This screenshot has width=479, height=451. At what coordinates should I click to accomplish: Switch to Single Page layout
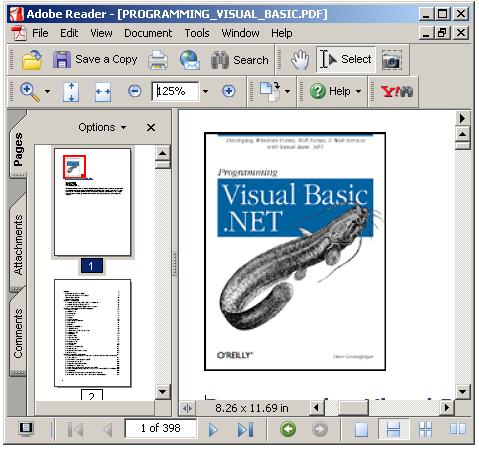tap(361, 429)
